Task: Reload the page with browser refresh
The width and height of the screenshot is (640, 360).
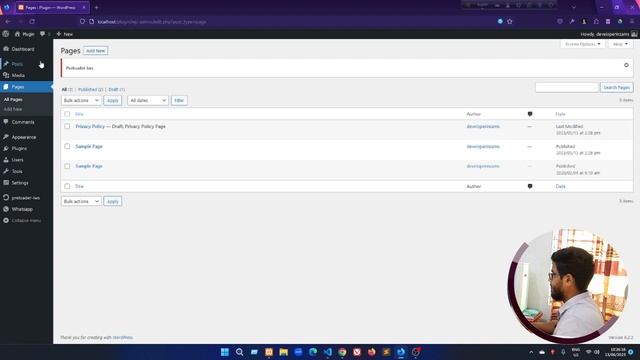Action: point(32,22)
